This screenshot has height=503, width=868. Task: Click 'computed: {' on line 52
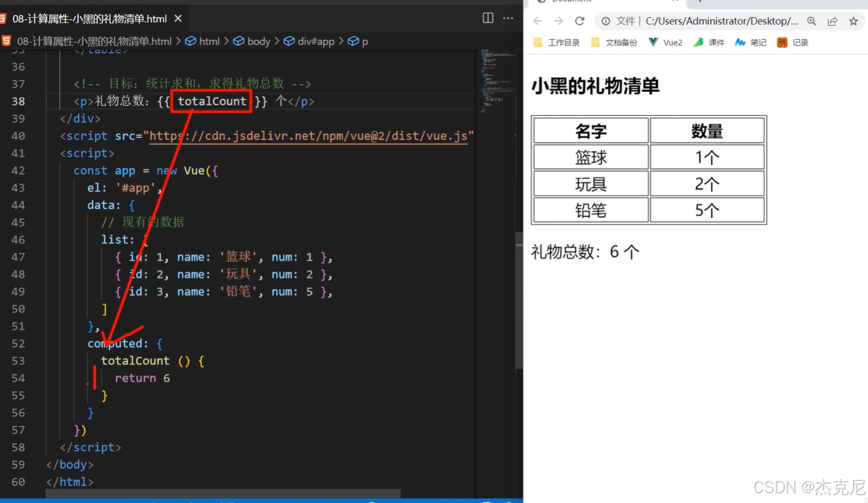(x=125, y=344)
